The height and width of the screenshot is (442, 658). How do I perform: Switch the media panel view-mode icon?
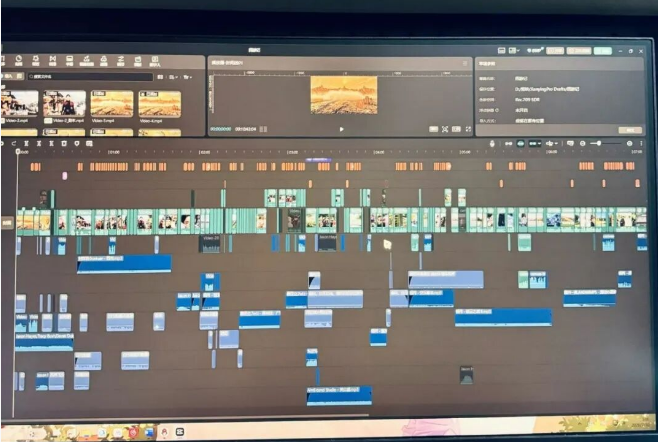pyautogui.click(x=160, y=77)
